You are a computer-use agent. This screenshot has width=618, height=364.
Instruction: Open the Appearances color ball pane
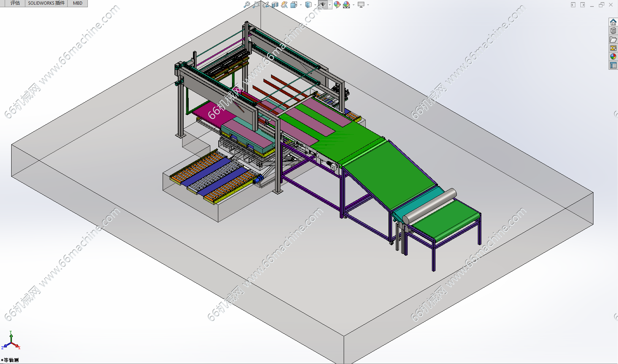(613, 57)
